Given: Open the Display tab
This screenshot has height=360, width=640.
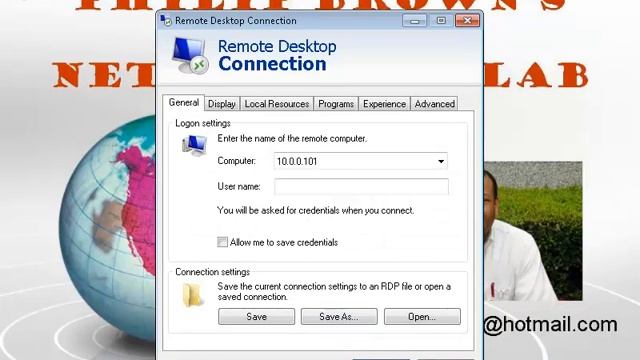Looking at the screenshot, I should tap(222, 104).
